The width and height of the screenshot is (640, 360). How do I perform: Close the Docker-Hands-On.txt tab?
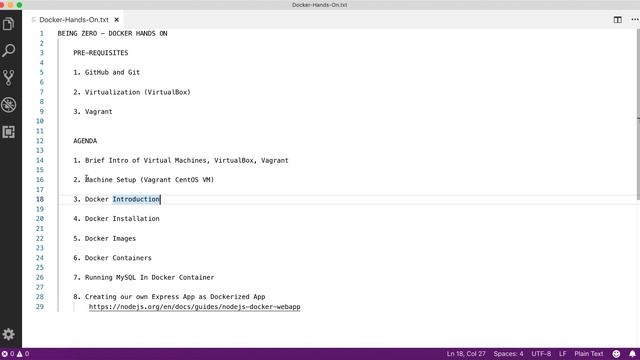click(117, 20)
